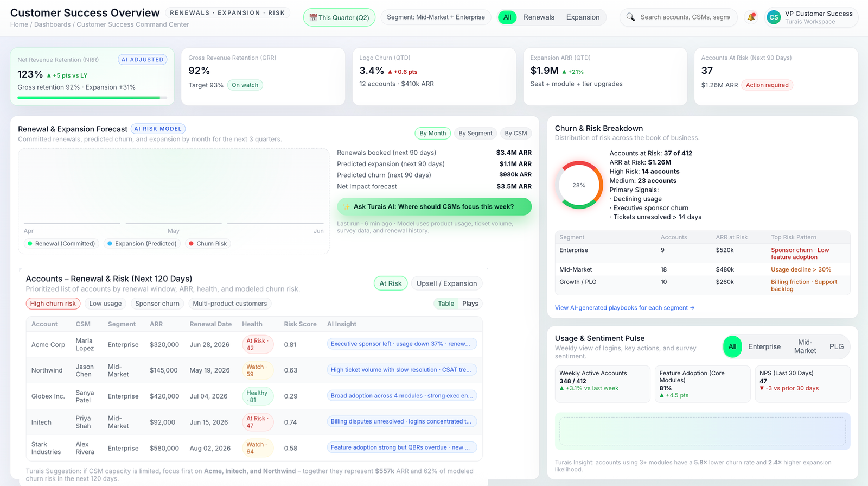Screen dimensions: 868x486
Task: Click the notification bell icon
Action: pos(751,17)
